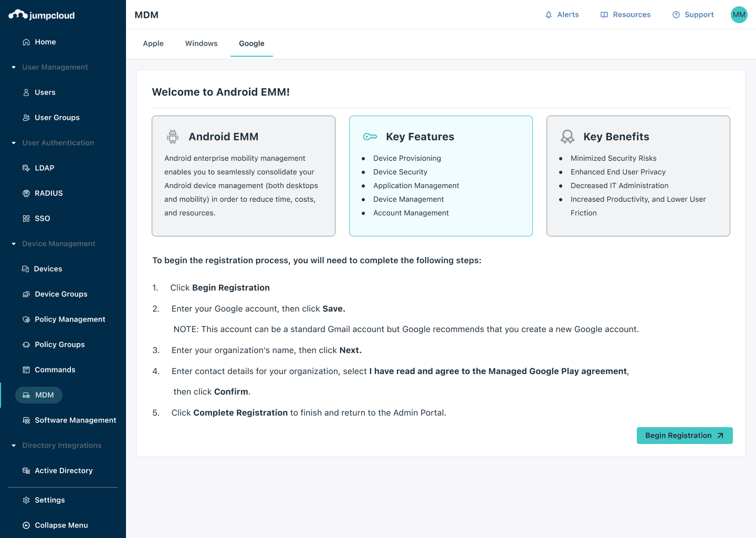Click the LDAP icon in sidebar

coord(26,168)
